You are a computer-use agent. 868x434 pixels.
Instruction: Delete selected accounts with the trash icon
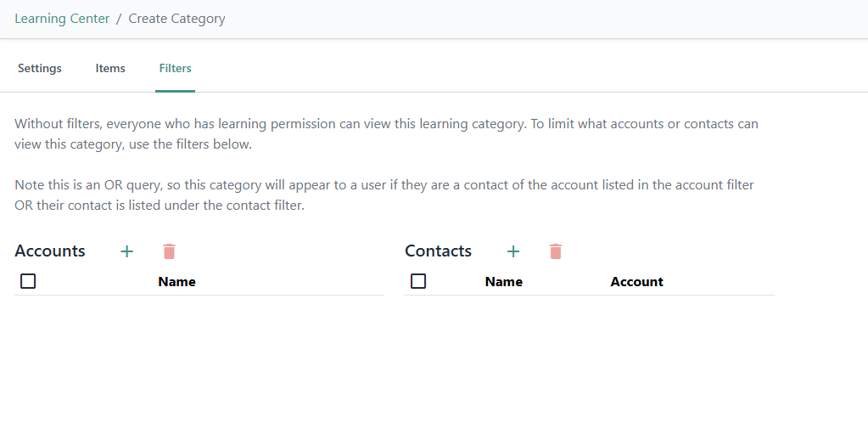tap(170, 251)
